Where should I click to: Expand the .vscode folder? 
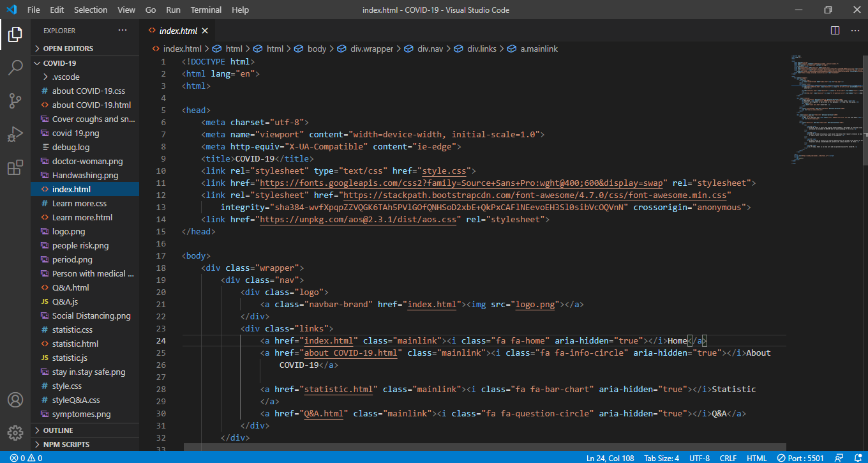pos(85,77)
